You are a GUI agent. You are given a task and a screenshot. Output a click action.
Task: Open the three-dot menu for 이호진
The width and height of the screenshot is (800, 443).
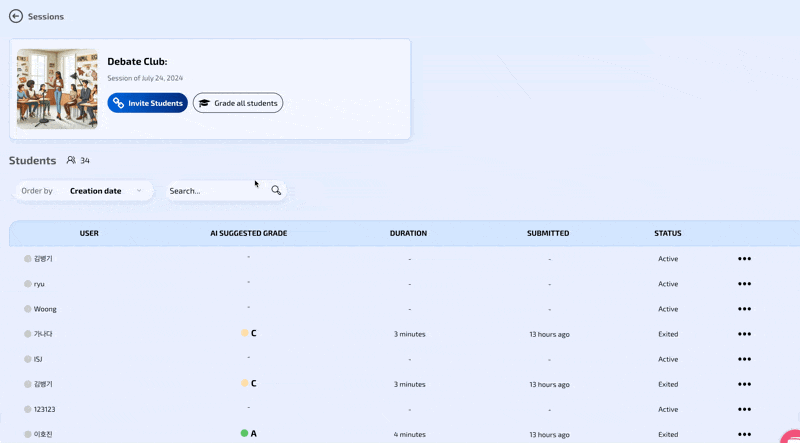tap(744, 434)
